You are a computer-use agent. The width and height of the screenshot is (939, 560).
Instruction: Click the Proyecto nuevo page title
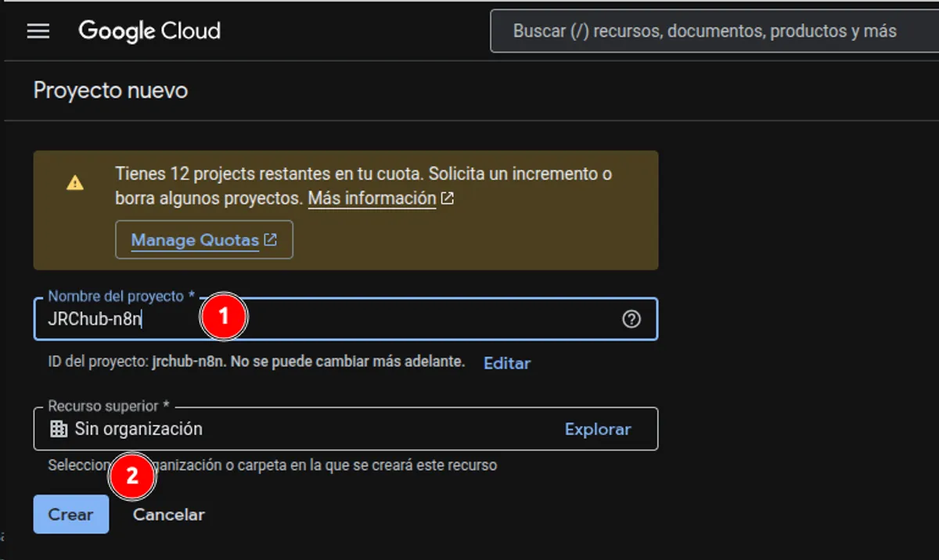coord(110,91)
